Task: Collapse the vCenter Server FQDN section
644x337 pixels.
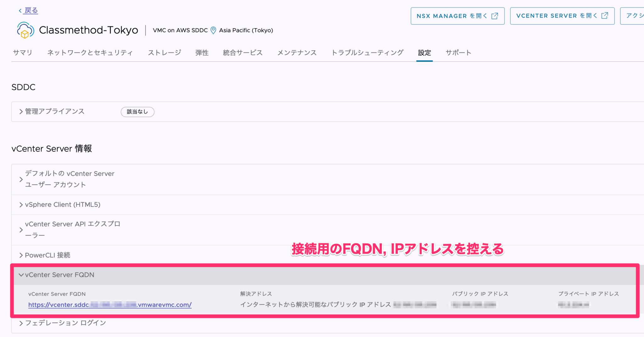Action: 21,275
